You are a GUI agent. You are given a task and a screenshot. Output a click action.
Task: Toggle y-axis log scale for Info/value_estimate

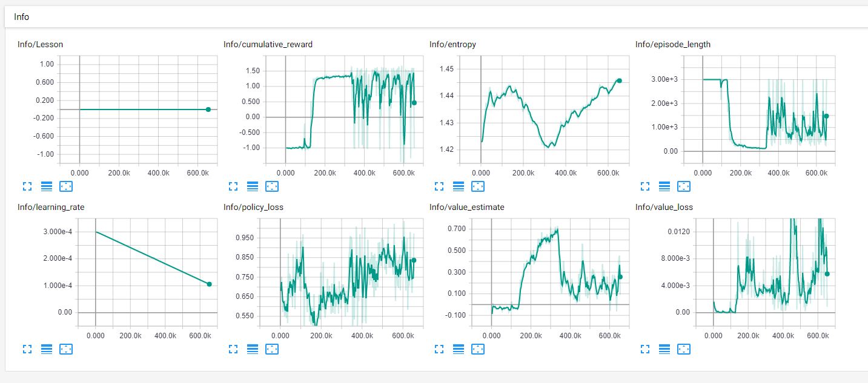coord(459,349)
